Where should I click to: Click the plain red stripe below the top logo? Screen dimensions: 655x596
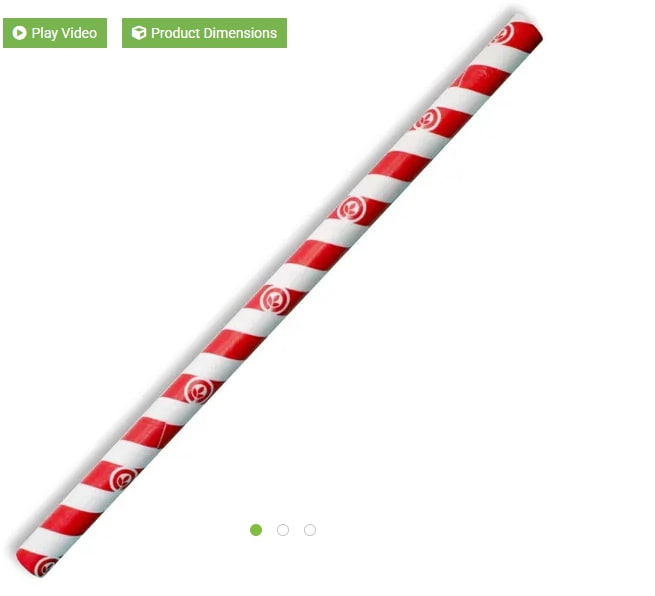click(481, 78)
